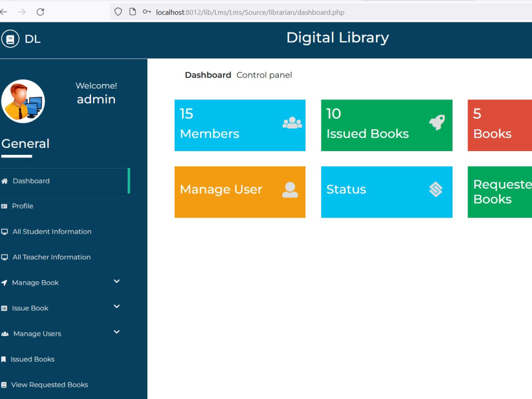Click the DL brand text

point(32,39)
